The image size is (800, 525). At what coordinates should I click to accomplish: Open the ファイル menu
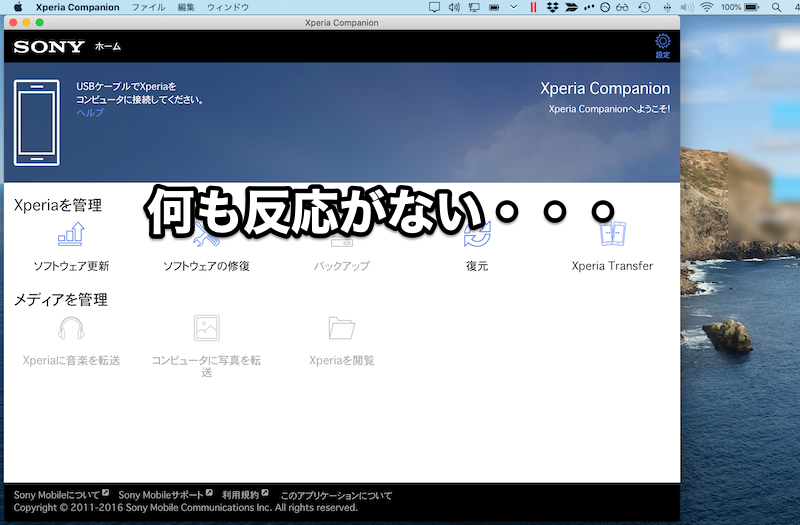tap(148, 7)
